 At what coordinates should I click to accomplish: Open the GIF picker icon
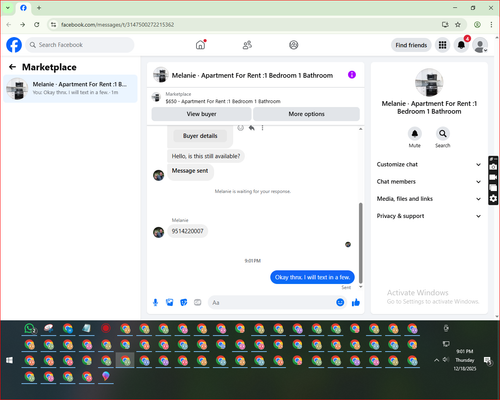pos(198,302)
